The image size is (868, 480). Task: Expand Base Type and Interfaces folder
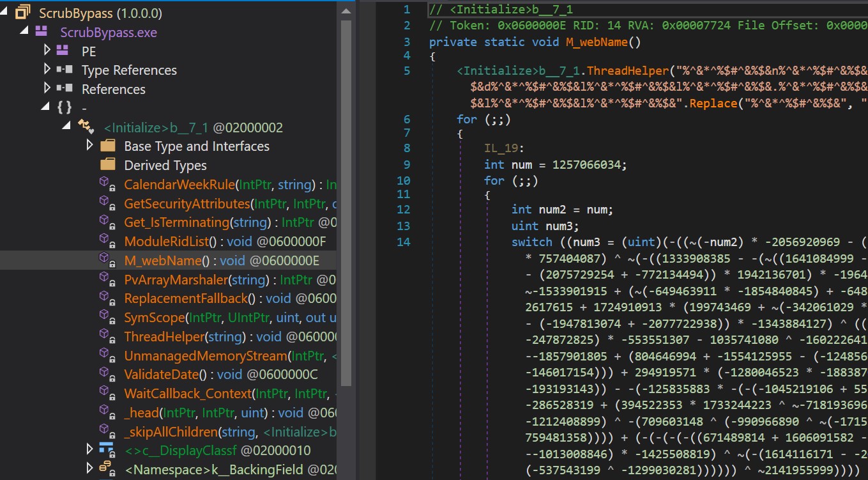click(x=89, y=146)
